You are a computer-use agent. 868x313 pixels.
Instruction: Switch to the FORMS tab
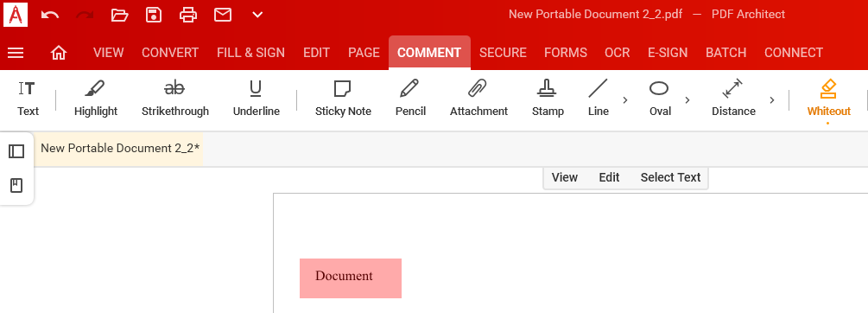click(565, 53)
